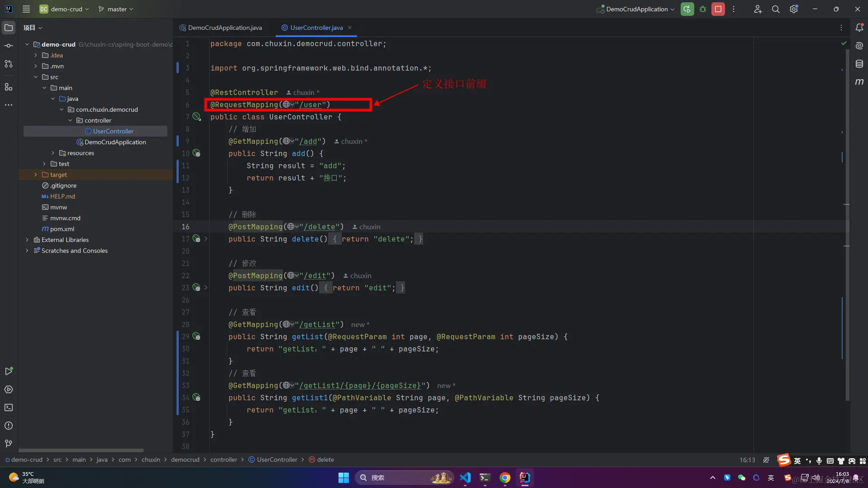The image size is (868, 488).
Task: Click the taskbar search box
Action: tap(404, 478)
